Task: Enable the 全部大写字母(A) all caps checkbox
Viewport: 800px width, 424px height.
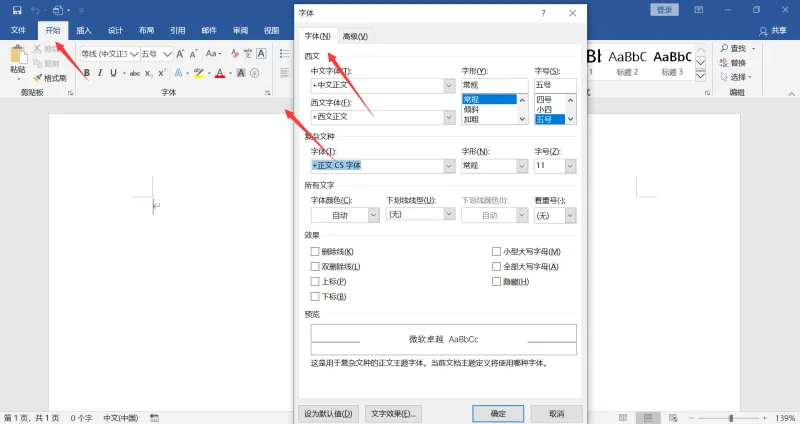Action: coord(496,266)
